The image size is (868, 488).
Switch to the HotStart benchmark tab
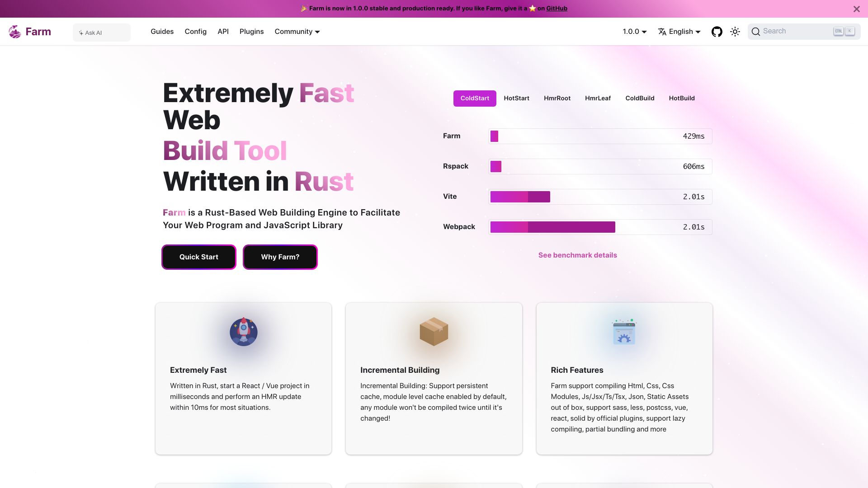(516, 99)
